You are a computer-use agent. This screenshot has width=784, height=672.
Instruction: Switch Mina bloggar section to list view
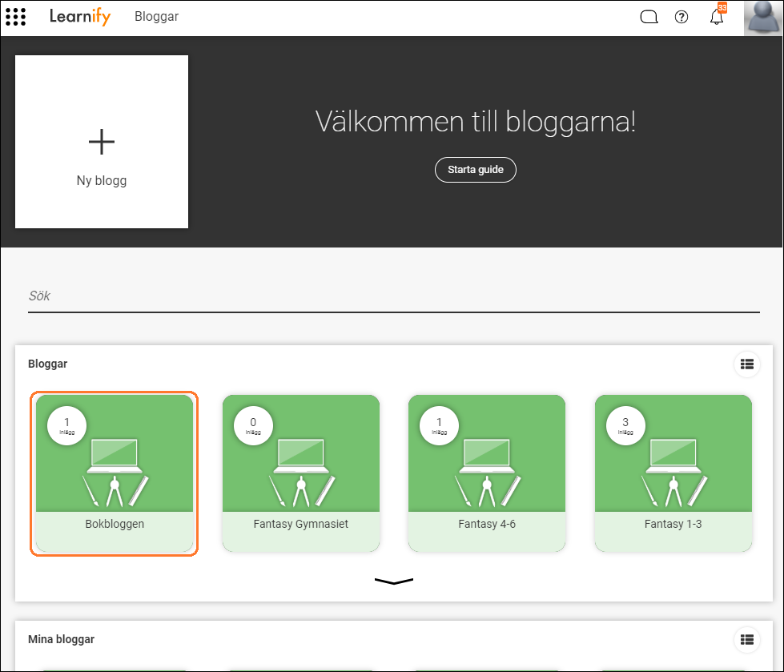[x=747, y=639]
